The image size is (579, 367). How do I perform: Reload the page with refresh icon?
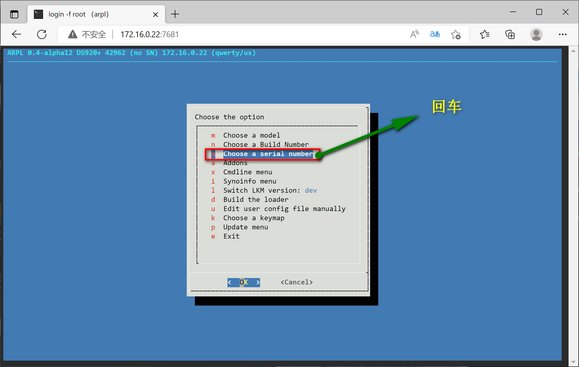click(42, 34)
